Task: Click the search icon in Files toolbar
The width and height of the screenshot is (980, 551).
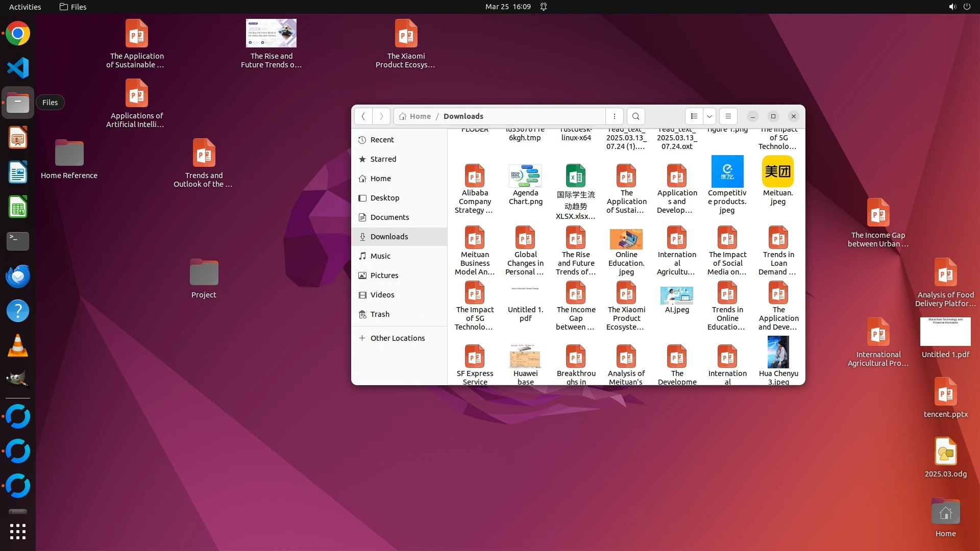Action: point(635,116)
